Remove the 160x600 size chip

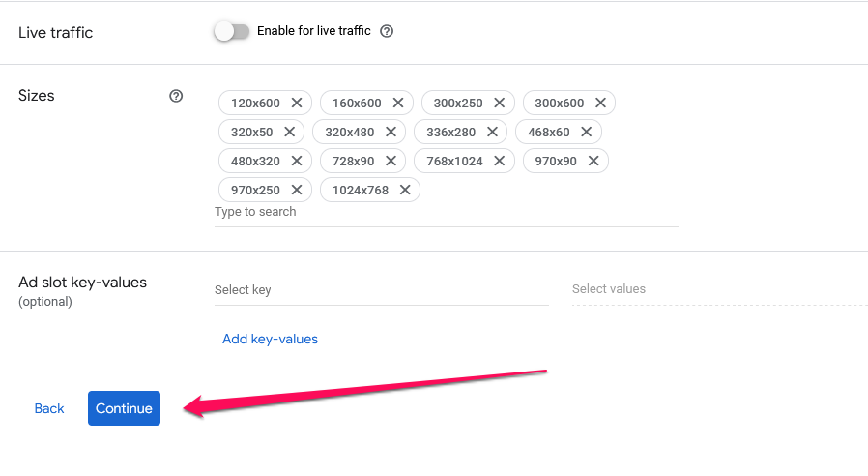398,104
